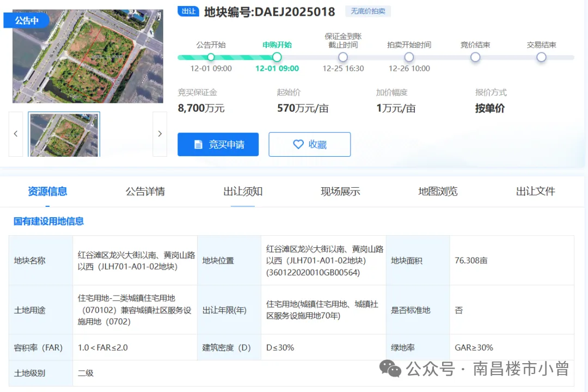Click the 国有建设用地信息 section heading

[48, 222]
